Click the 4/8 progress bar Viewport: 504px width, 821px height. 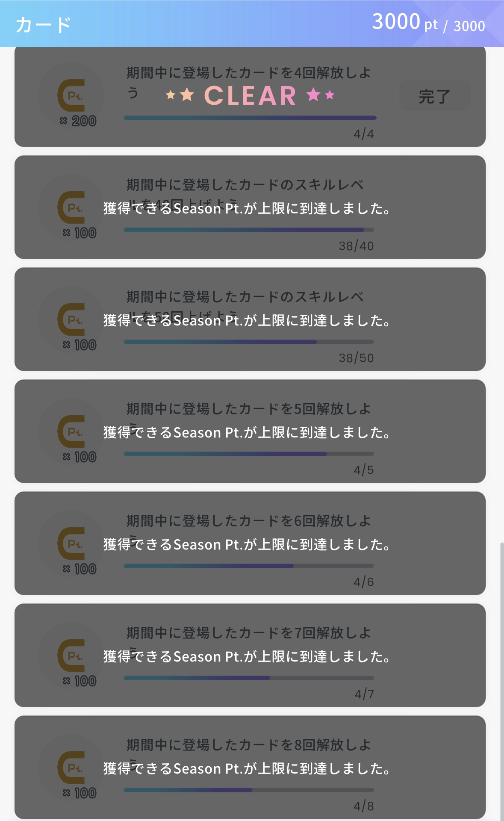tap(249, 790)
